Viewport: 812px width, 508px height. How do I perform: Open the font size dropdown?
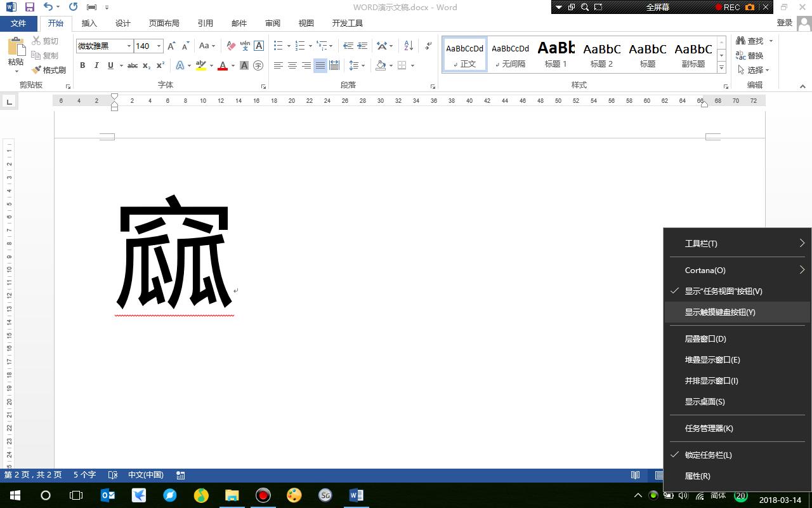pos(159,46)
